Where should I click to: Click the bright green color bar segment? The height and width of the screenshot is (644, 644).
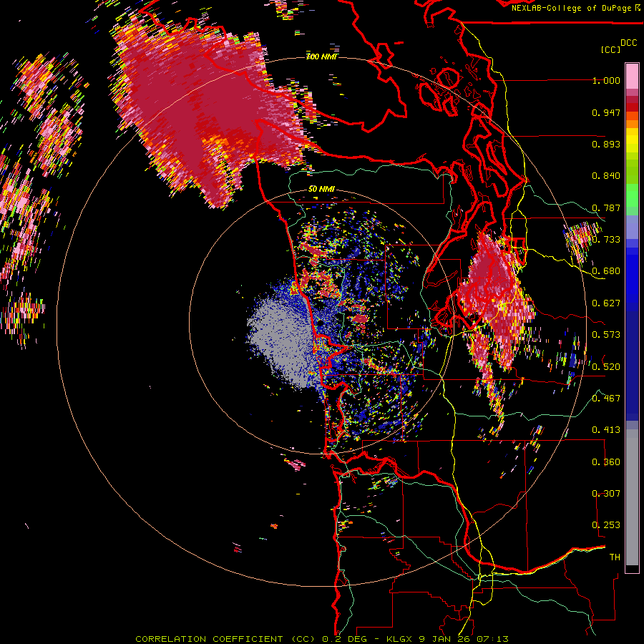point(632,194)
